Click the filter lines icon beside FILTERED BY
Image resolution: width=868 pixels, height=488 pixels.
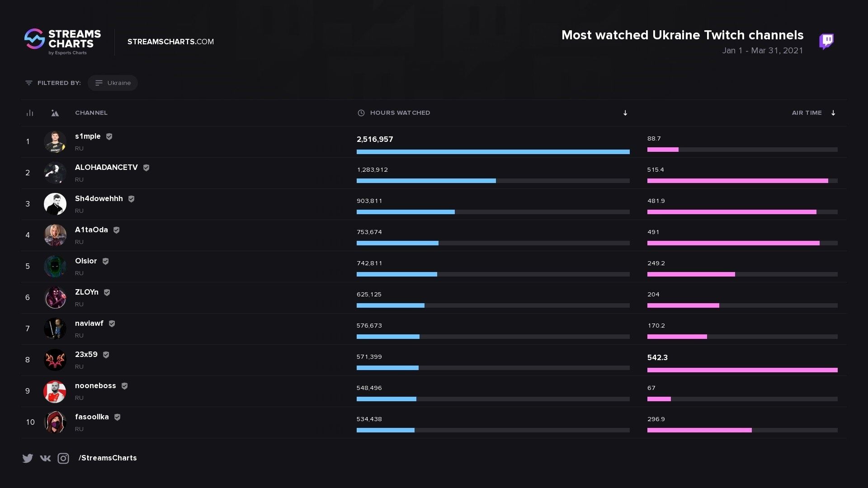(x=29, y=83)
